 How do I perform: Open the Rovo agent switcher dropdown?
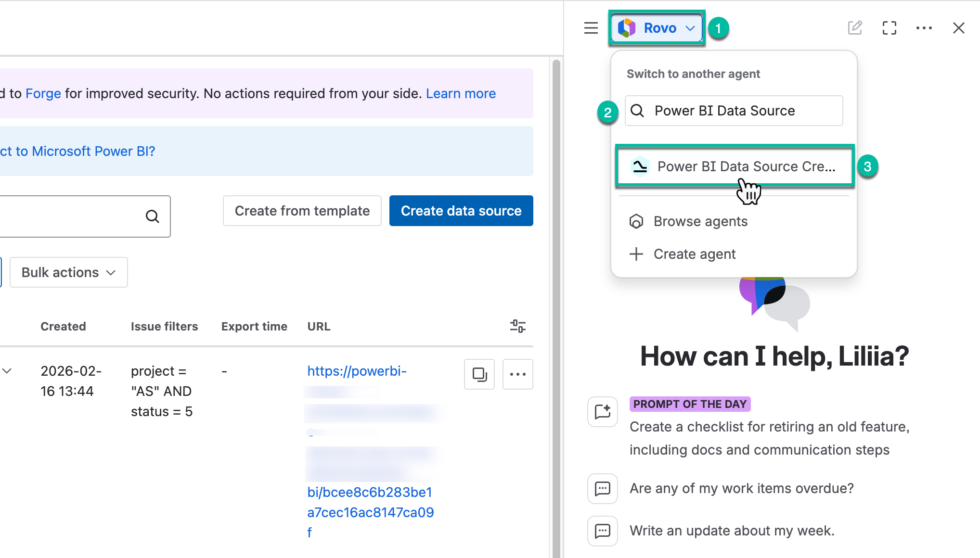pos(657,28)
